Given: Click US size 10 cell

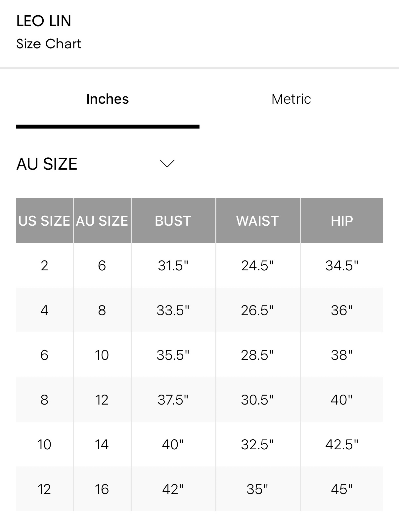Looking at the screenshot, I should [x=44, y=444].
